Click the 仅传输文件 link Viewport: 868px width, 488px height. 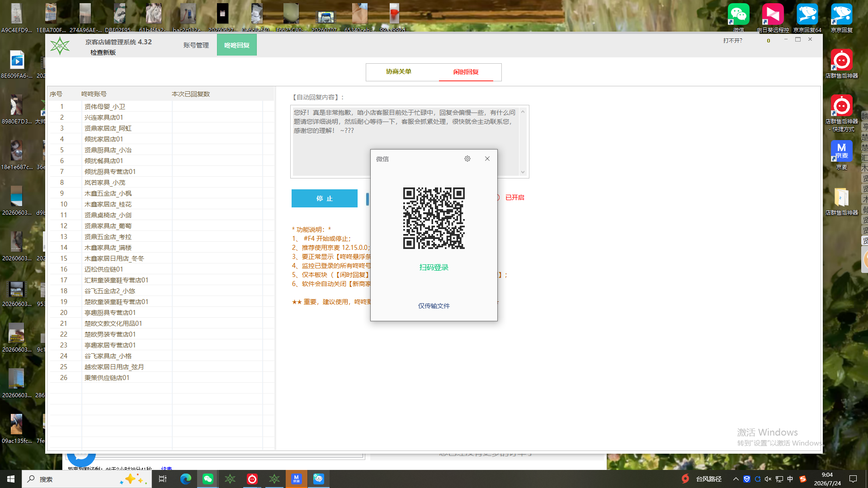click(434, 306)
